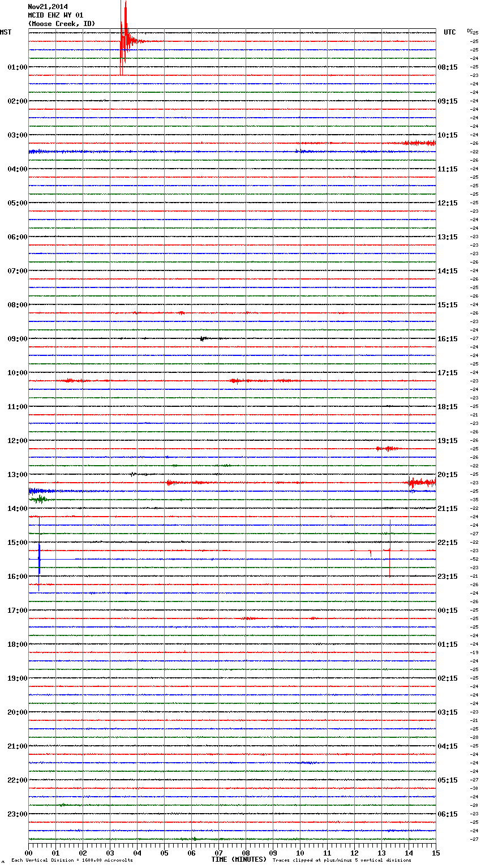The image size is (481, 868).
Task: Select the 23:00 MST row label
Action: pyautogui.click(x=17, y=814)
